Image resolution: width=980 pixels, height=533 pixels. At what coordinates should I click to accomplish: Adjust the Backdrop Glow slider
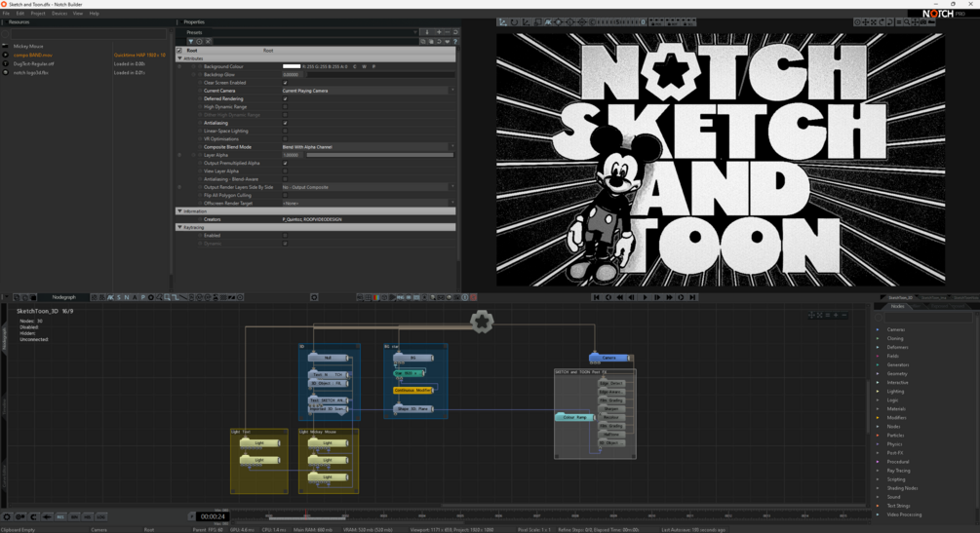point(379,74)
